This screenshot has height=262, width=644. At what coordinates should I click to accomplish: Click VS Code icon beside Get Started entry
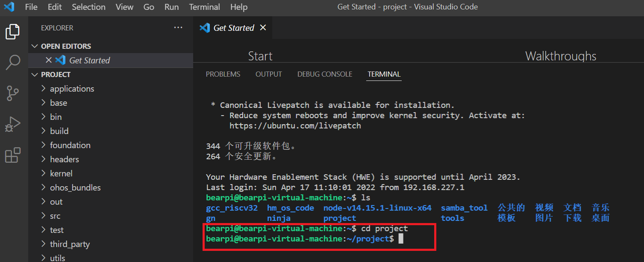click(60, 60)
